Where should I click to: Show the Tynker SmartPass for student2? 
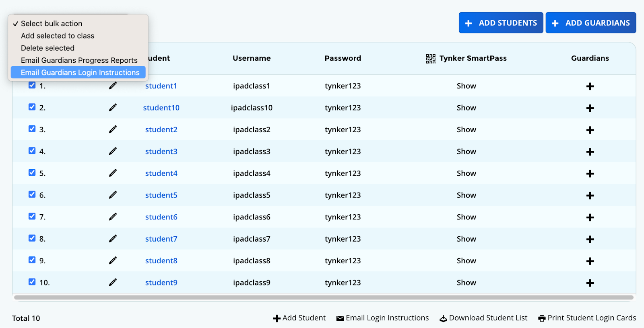(466, 130)
